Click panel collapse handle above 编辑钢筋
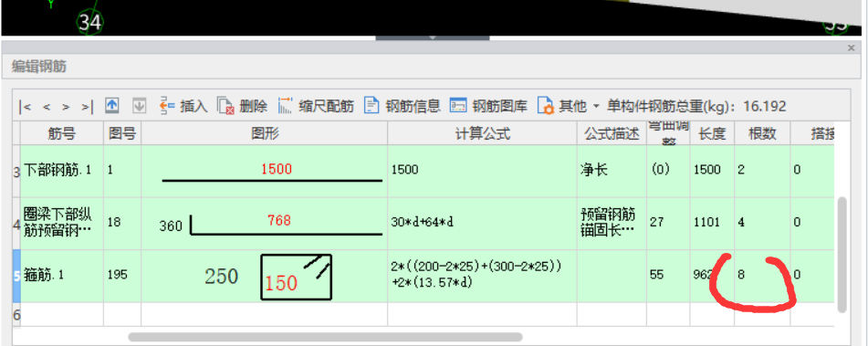Screen dimensions: 868x346 pyautogui.click(x=433, y=37)
